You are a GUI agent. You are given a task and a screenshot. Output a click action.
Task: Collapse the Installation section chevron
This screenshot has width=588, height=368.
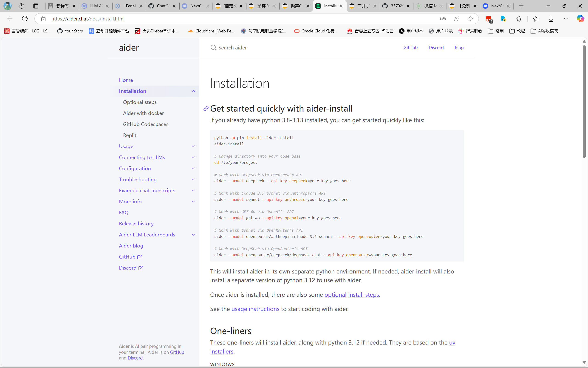193,91
